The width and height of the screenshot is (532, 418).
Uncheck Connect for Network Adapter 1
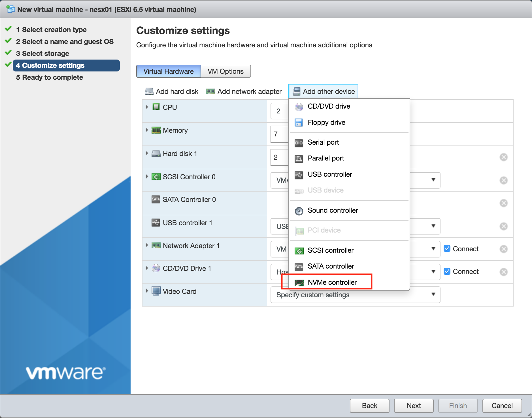click(x=447, y=249)
